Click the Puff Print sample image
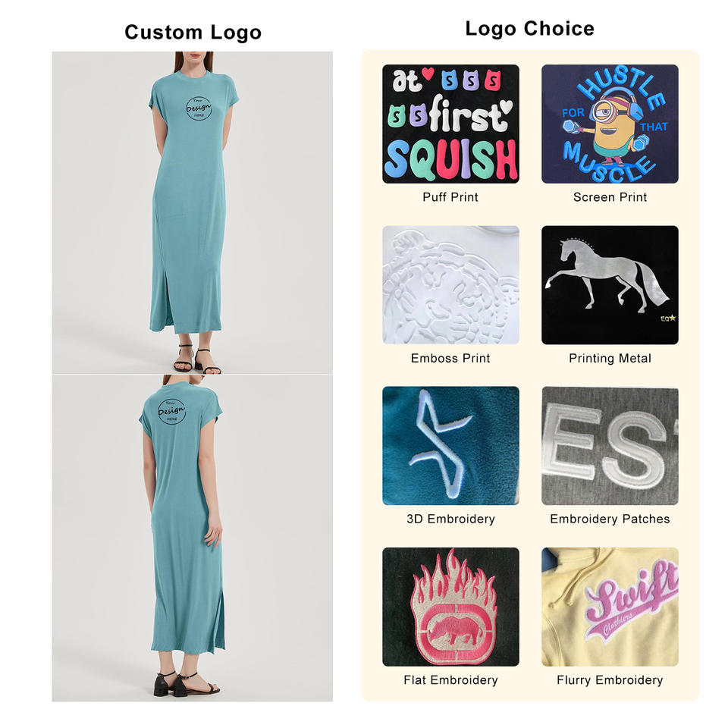Image resolution: width=728 pixels, height=728 pixels. 450,124
